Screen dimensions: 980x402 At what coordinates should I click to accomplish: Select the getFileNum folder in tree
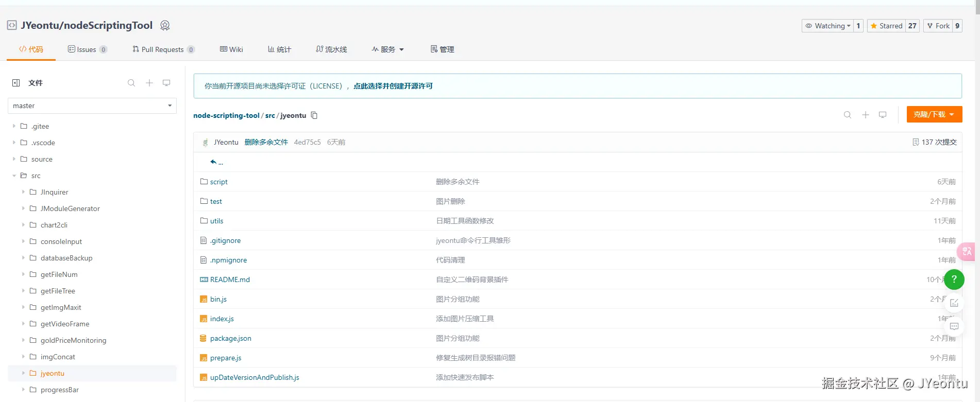[x=59, y=274]
